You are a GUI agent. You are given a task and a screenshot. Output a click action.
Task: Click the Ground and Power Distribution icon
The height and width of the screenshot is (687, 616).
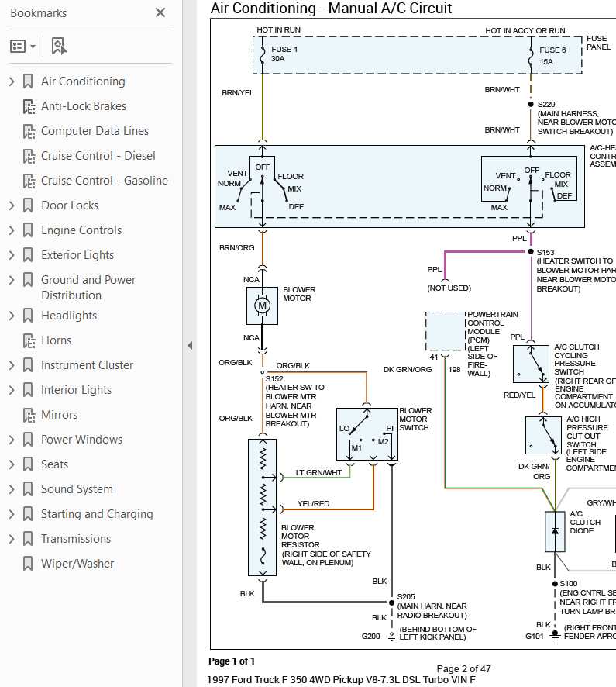pos(28,280)
